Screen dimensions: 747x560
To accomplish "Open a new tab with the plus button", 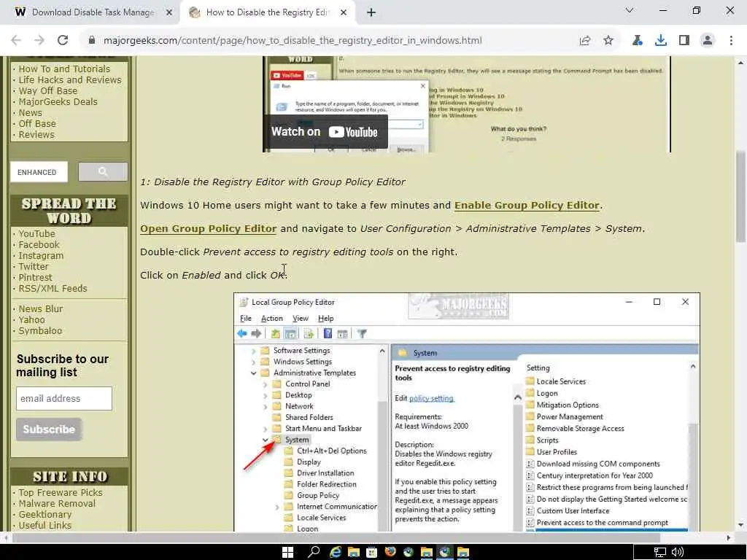I will coord(371,13).
